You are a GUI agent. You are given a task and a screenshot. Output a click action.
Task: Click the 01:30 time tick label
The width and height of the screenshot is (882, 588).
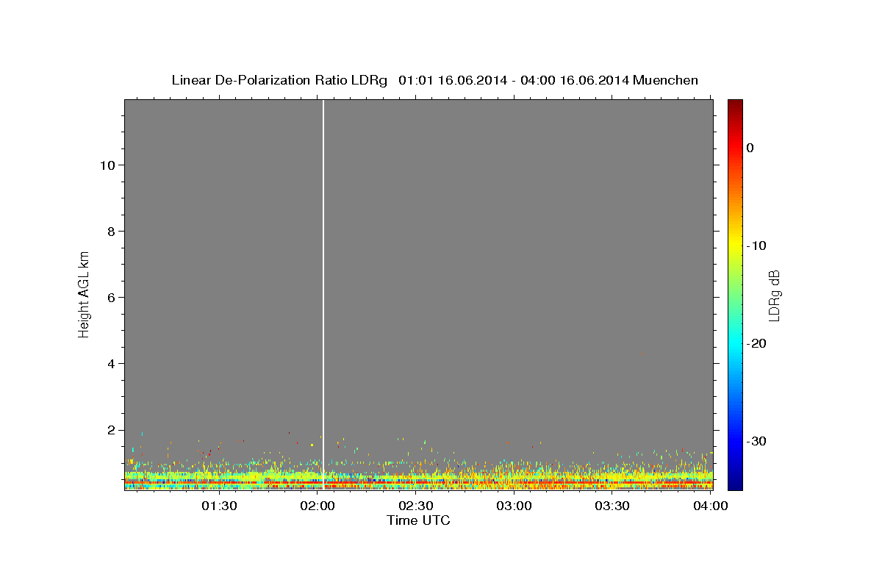click(x=219, y=506)
